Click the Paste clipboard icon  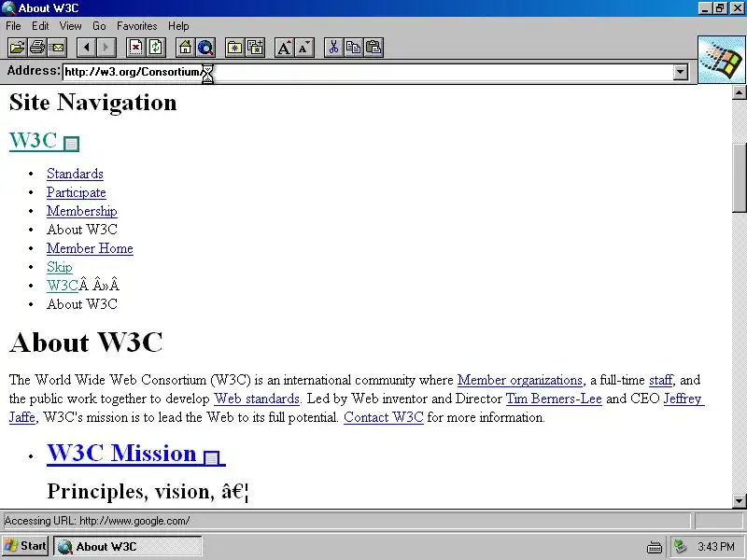374,48
